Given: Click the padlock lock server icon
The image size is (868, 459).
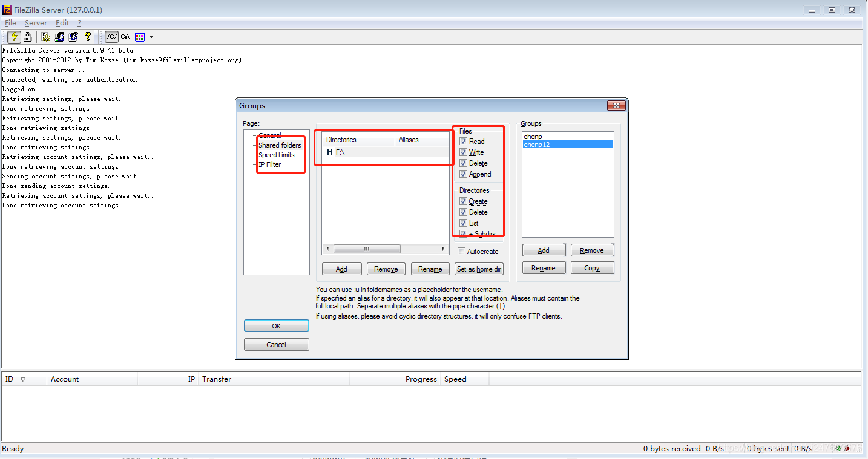Looking at the screenshot, I should pyautogui.click(x=27, y=37).
